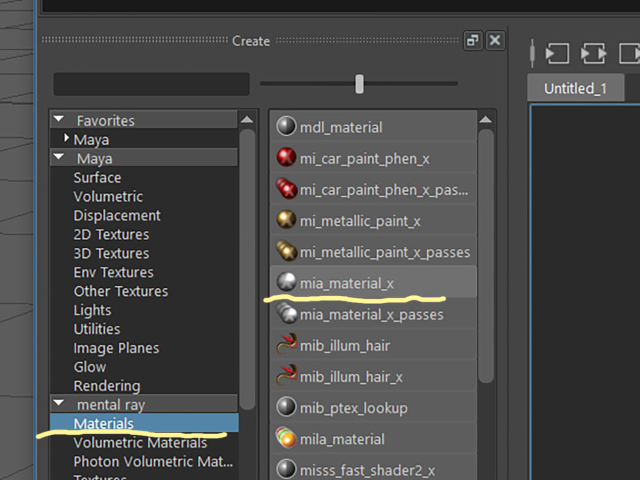Select the Other Textures category
Image resolution: width=640 pixels, height=480 pixels.
(121, 291)
